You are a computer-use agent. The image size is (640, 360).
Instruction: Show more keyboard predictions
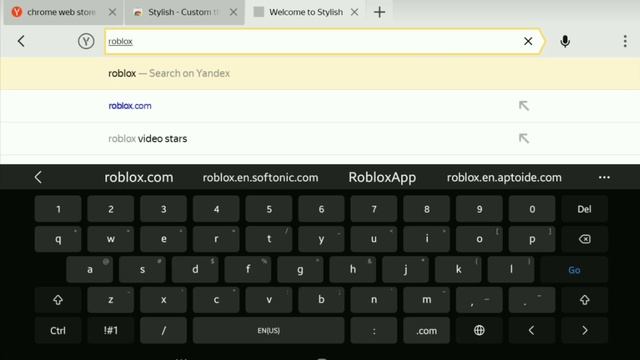pos(604,178)
